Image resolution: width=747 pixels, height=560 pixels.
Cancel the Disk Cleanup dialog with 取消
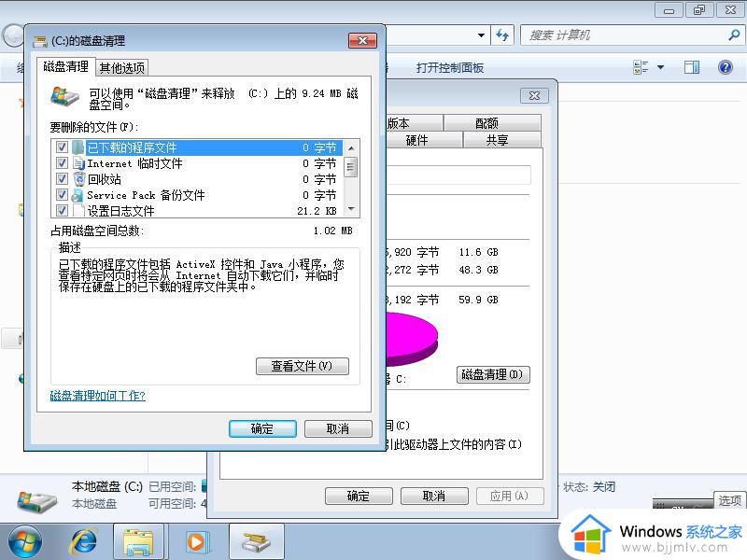coord(338,428)
